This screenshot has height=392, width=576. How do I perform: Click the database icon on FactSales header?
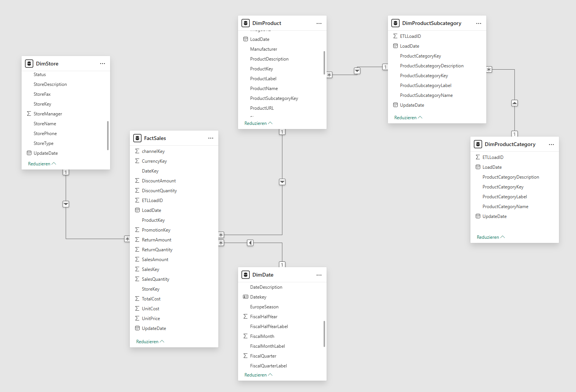137,138
